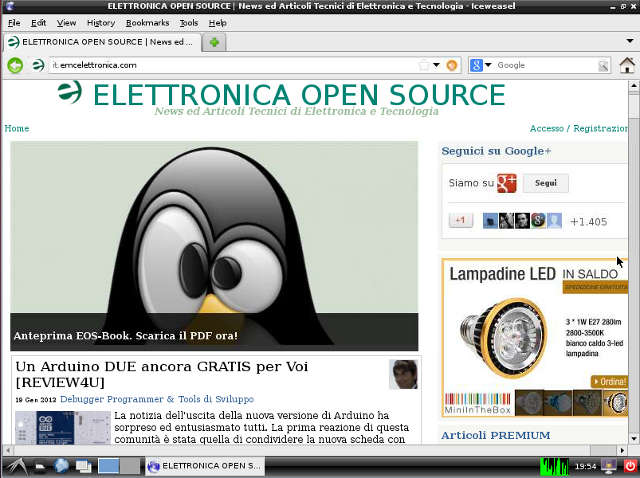
Task: Go back with the green back arrow
Action: pos(16,65)
